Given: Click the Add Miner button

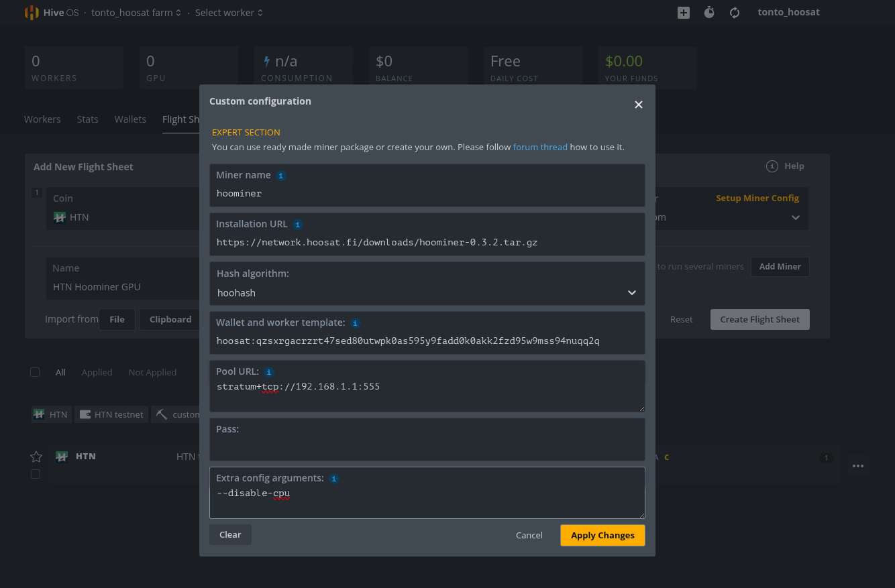Looking at the screenshot, I should [x=780, y=266].
